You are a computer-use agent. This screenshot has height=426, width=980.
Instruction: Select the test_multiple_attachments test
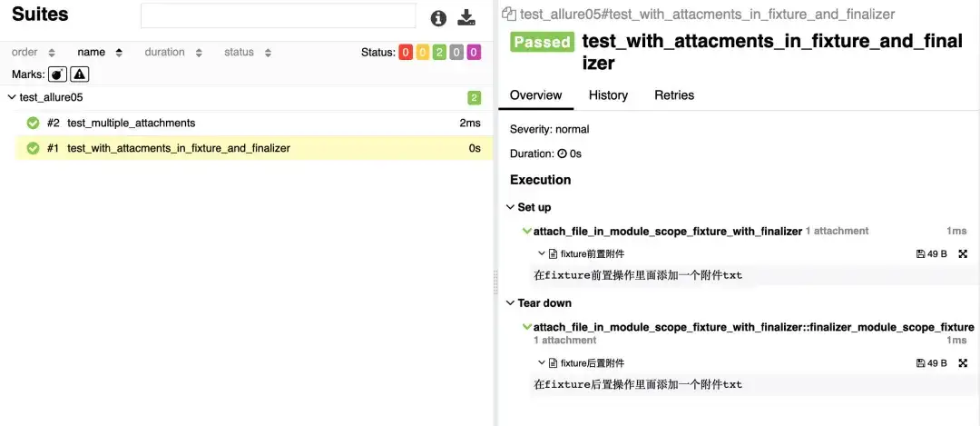[x=132, y=123]
